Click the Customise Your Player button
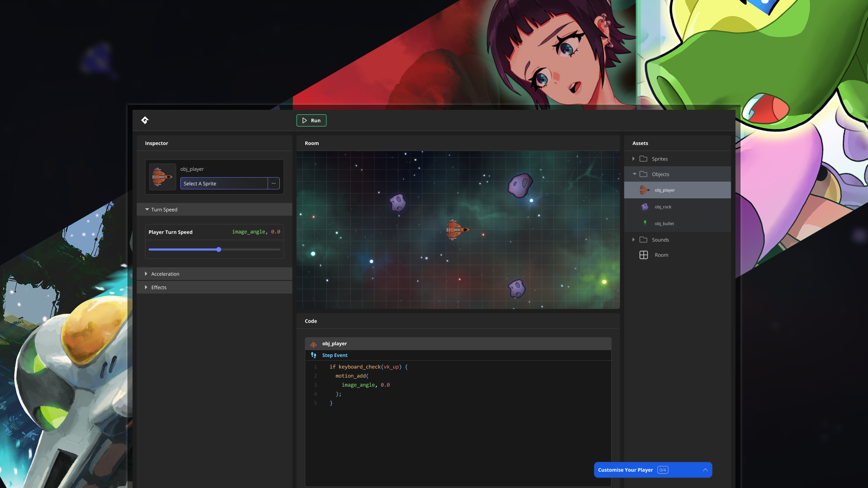 click(626, 470)
